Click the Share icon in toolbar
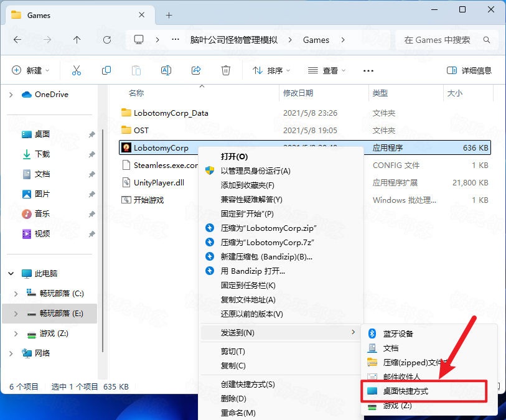Viewport: 506px width, 420px height. tap(196, 70)
